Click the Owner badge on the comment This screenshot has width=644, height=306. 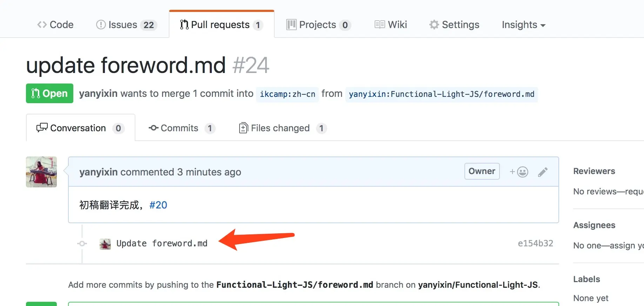point(482,171)
